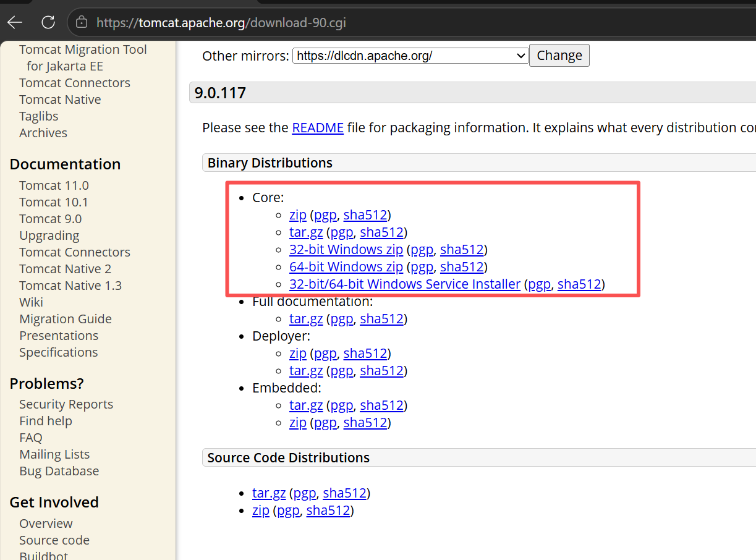The image size is (756, 560).
Task: Open Security Reports link
Action: click(66, 404)
